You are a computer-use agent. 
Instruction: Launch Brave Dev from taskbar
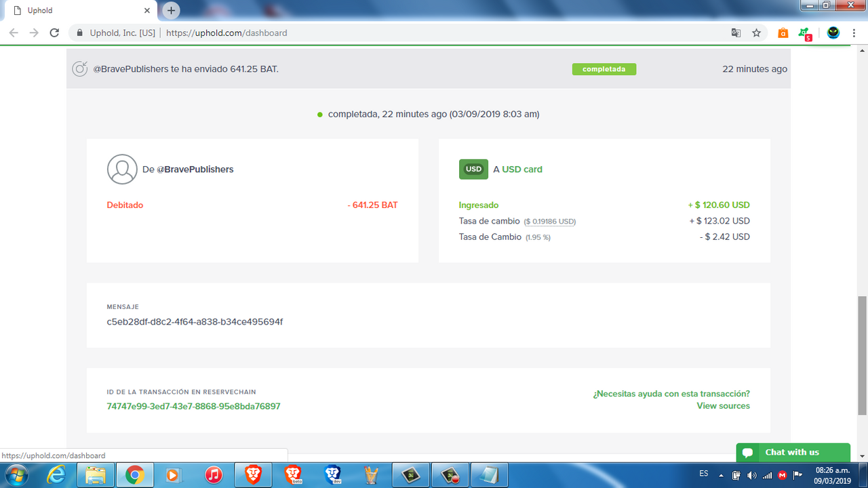pyautogui.click(x=332, y=475)
